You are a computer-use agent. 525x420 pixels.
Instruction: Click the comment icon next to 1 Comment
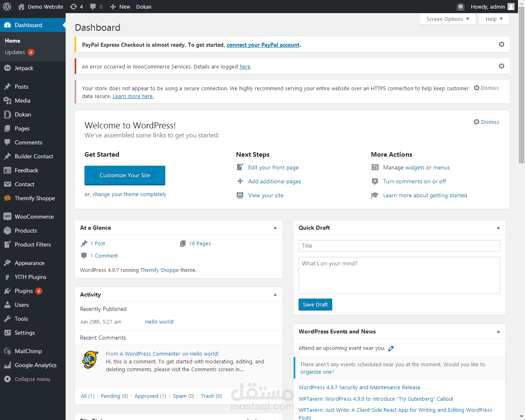pos(84,256)
